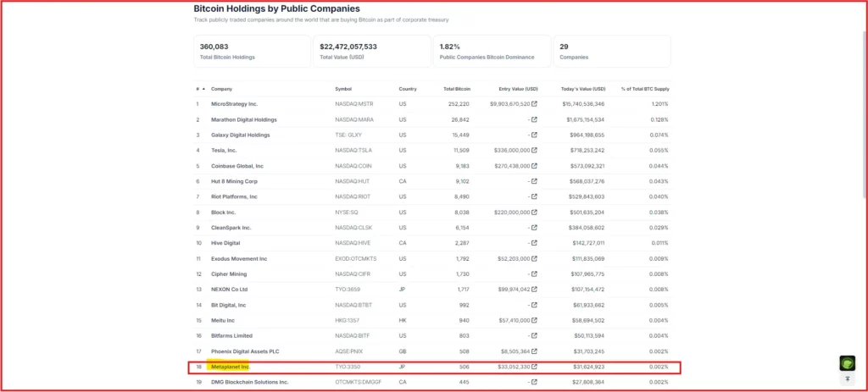The image size is (868, 392).
Task: Sort table by Symbol column header
Action: (x=343, y=89)
